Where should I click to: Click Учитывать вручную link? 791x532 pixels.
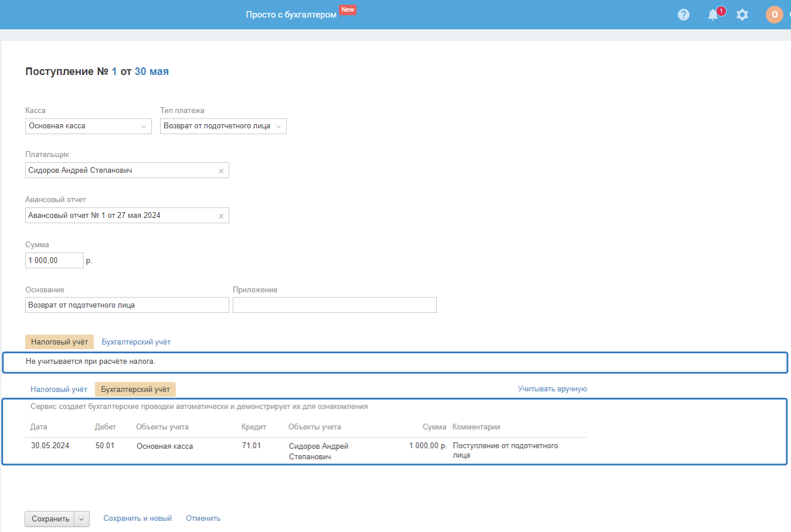(x=552, y=389)
